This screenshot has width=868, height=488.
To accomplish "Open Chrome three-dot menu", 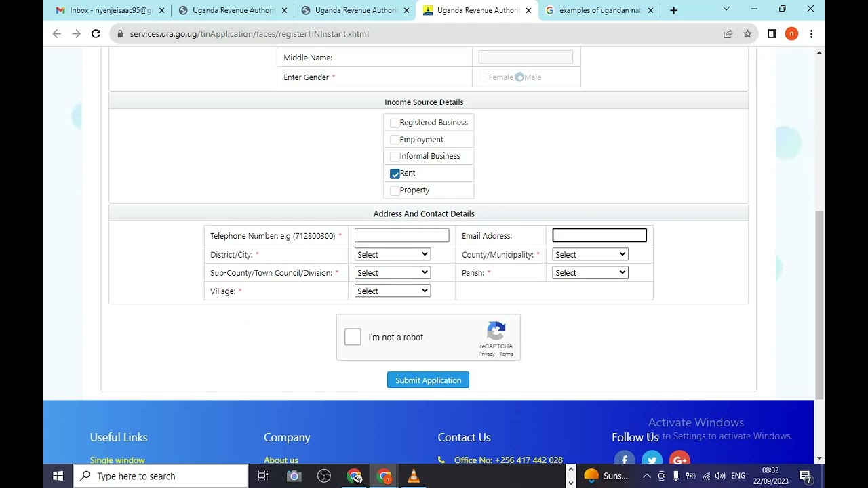I will 811,33.
